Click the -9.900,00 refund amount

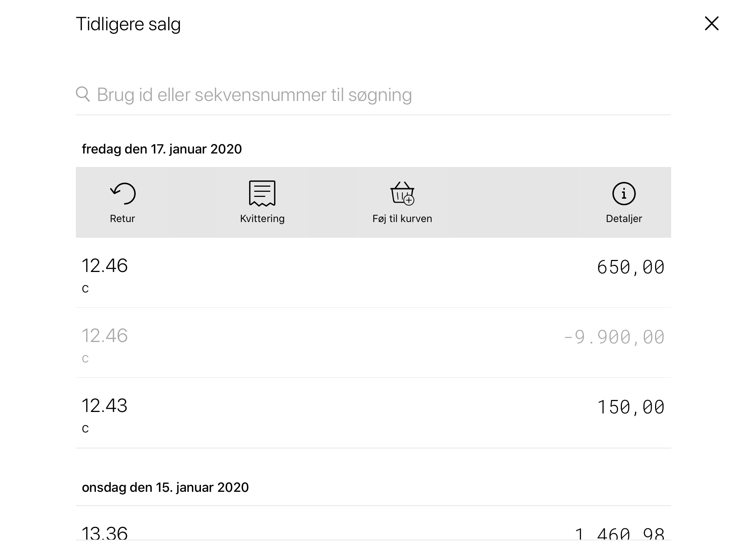(614, 337)
